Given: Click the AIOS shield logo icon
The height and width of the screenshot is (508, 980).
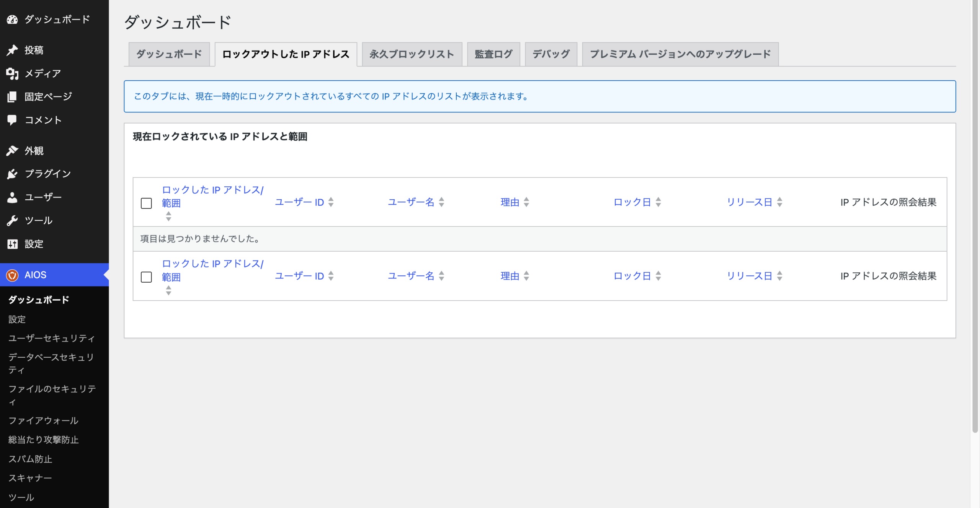Looking at the screenshot, I should (12, 275).
